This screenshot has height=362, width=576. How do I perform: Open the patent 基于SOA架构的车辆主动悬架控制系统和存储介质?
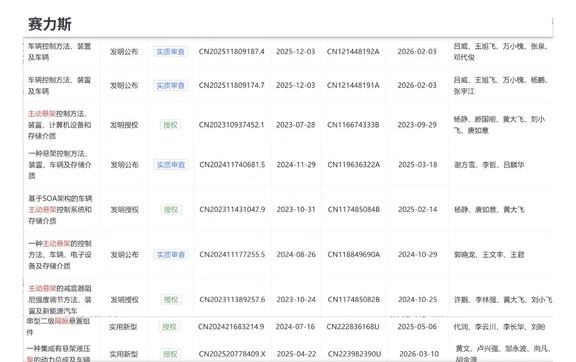click(x=60, y=209)
